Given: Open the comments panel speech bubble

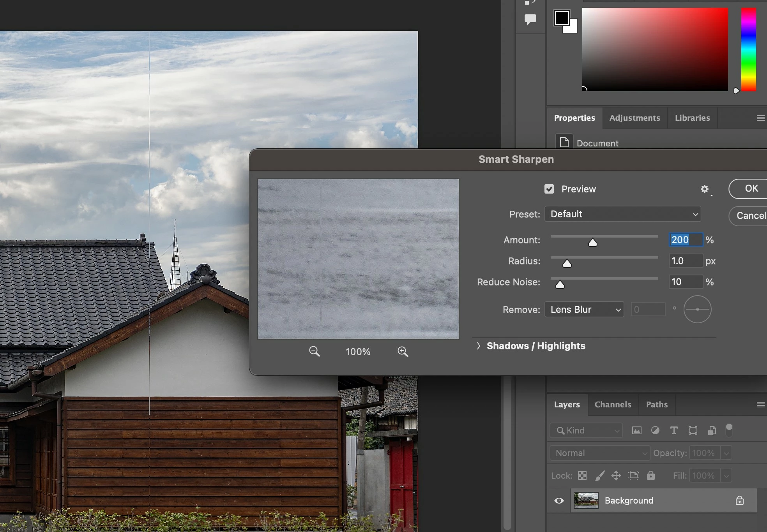Looking at the screenshot, I should pos(530,19).
